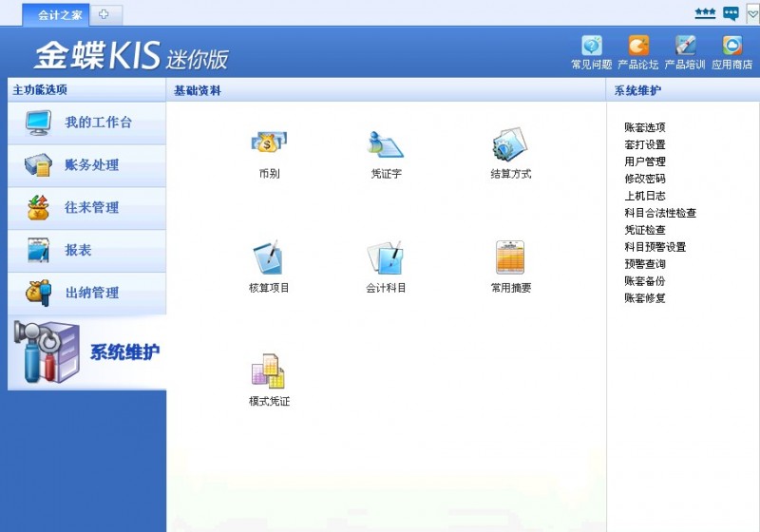Launch the 应用商店 app store
The image size is (760, 532).
click(731, 46)
